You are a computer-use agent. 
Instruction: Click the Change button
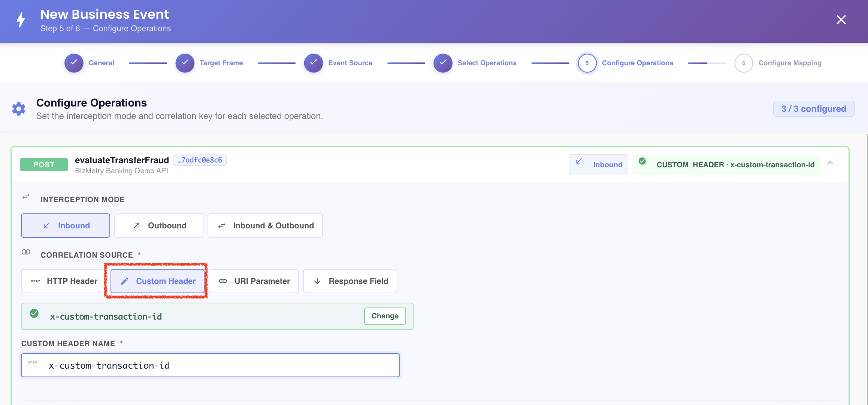(385, 316)
